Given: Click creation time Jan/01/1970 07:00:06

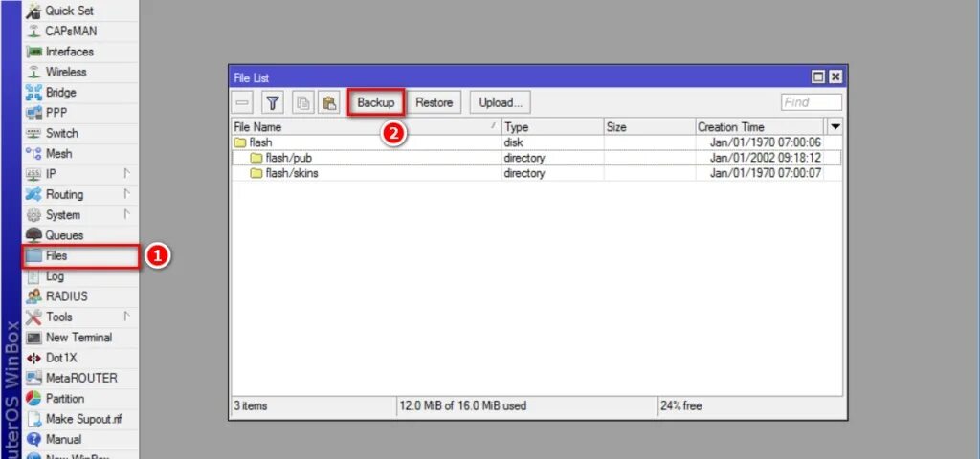Looking at the screenshot, I should 765,142.
